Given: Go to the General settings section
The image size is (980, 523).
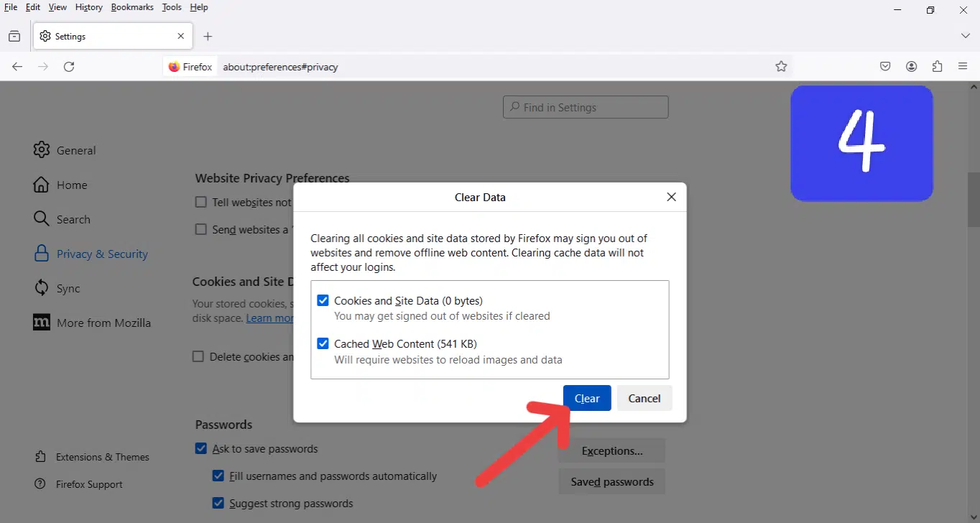Looking at the screenshot, I should click(x=75, y=150).
